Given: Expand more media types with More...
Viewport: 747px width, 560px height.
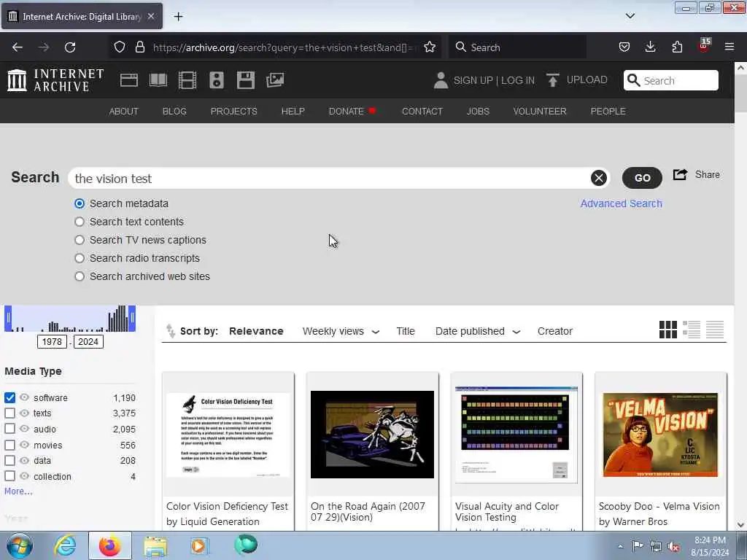Looking at the screenshot, I should pos(18,491).
